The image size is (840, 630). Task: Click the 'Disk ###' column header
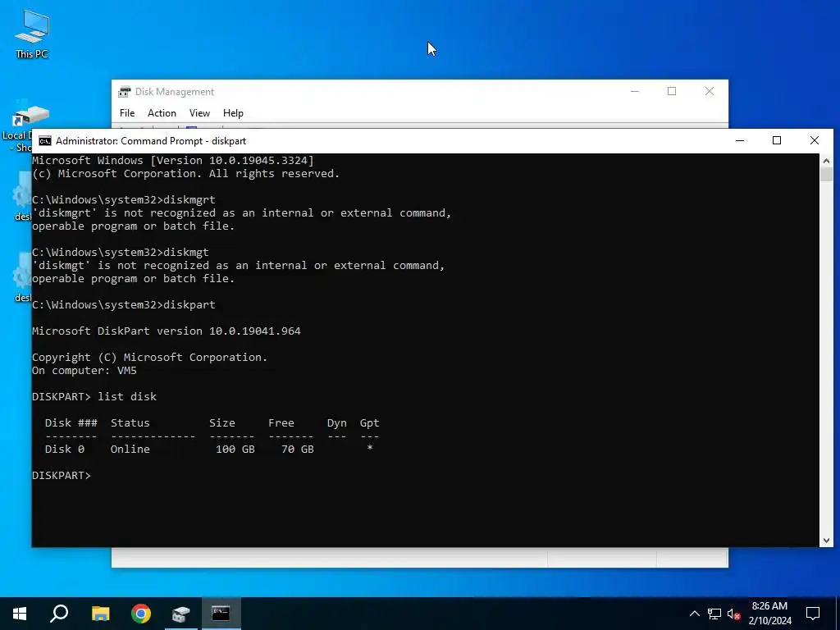tap(71, 422)
